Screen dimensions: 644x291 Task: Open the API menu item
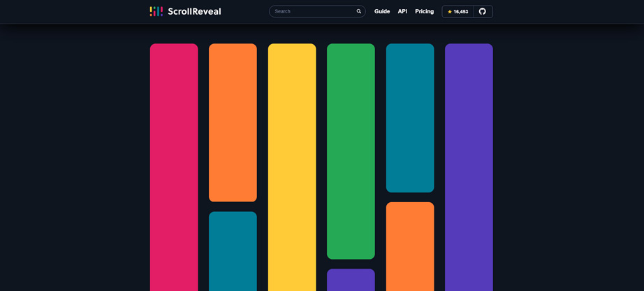click(402, 11)
